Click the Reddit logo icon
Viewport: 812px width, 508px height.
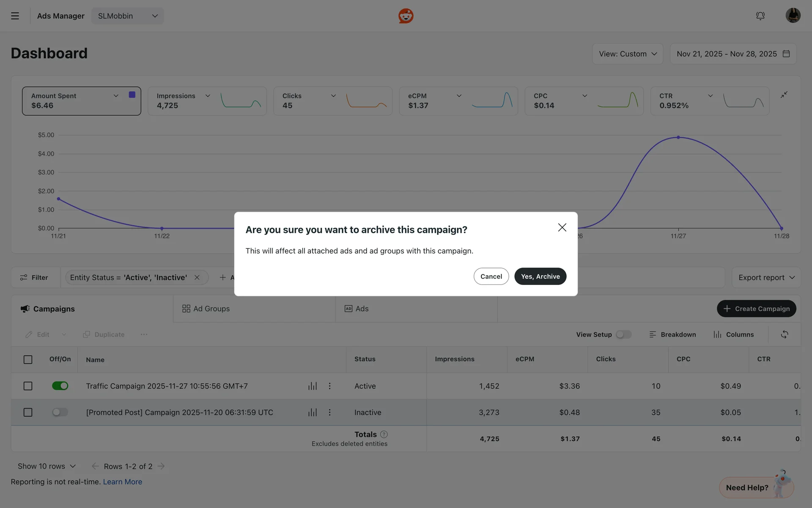(406, 16)
